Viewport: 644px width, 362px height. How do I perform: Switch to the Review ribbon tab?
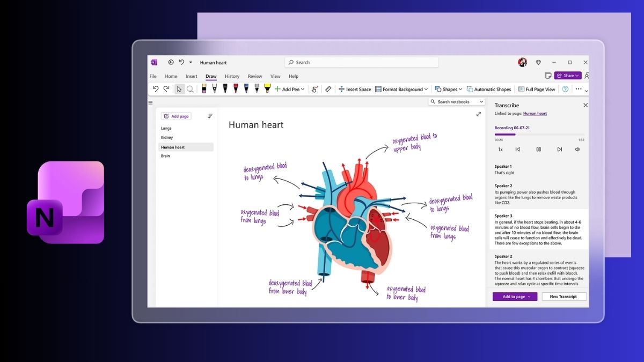255,76
